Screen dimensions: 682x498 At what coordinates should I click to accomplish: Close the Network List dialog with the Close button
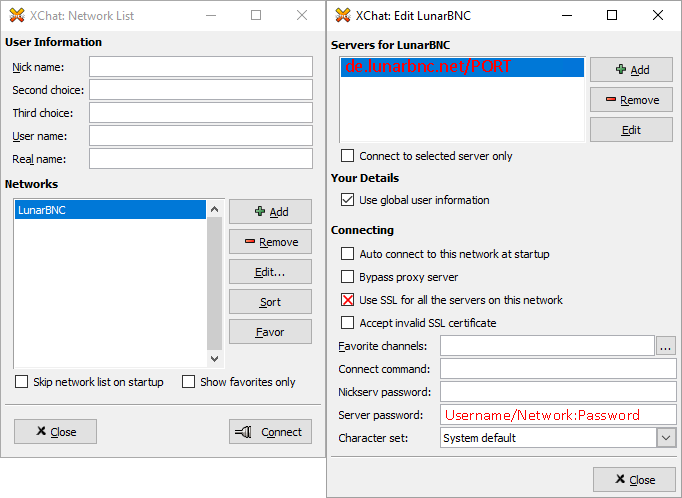55,432
